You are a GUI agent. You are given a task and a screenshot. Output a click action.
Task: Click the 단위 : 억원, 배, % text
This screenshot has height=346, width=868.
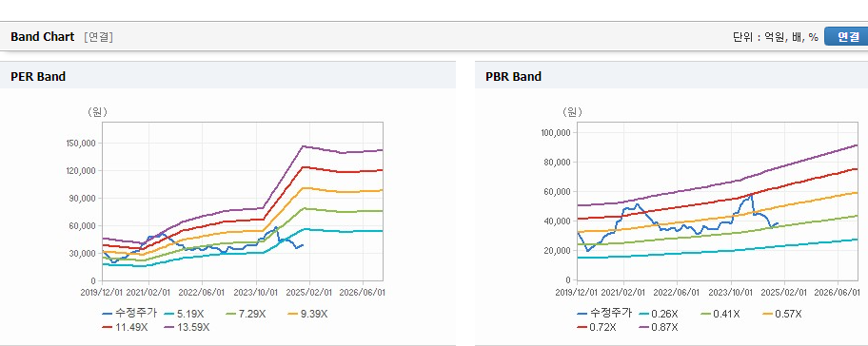point(775,37)
